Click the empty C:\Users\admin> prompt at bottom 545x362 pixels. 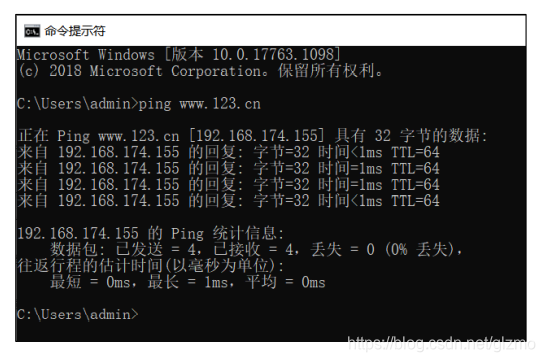coord(78,314)
